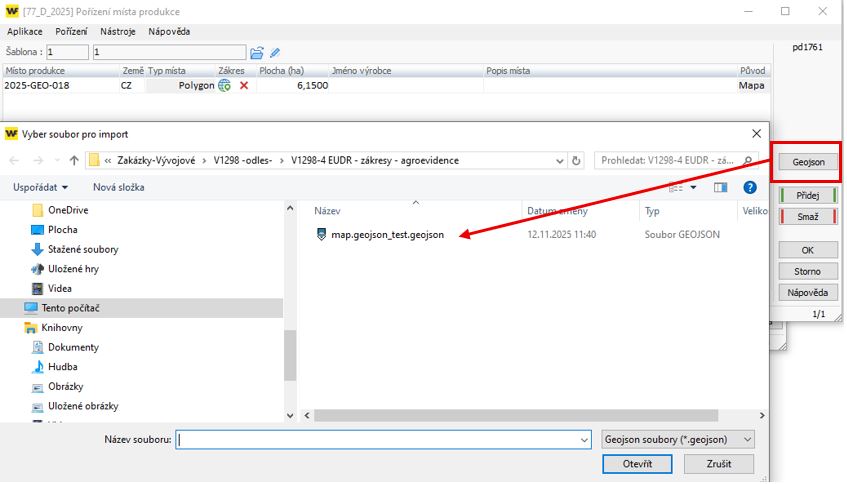Screen dimensions: 847x484
Task: Click the red X delete drawing icon
Action: click(x=244, y=86)
